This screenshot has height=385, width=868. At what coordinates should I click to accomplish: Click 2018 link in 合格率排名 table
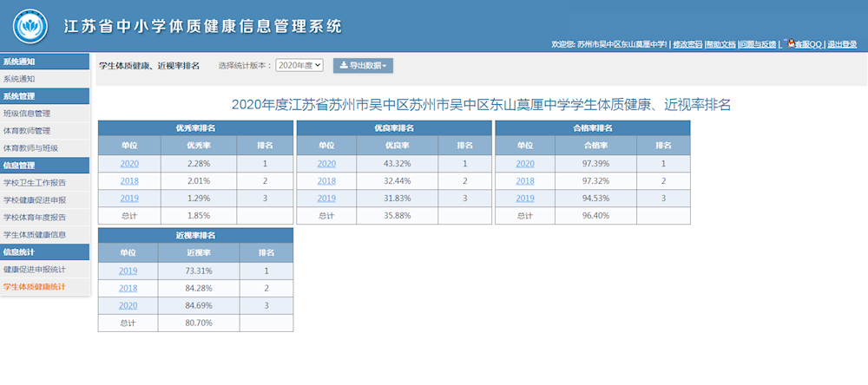tap(525, 181)
